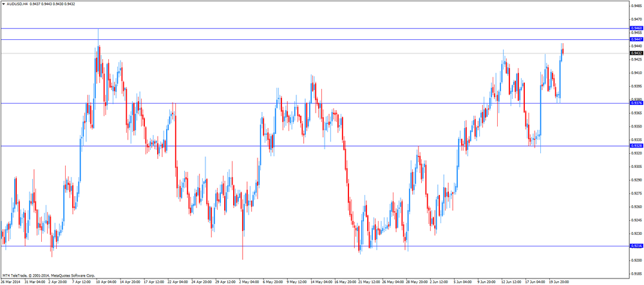Click the 17 Apr 12:00 time label
Viewport: 644px width, 285px height.
tap(153, 282)
